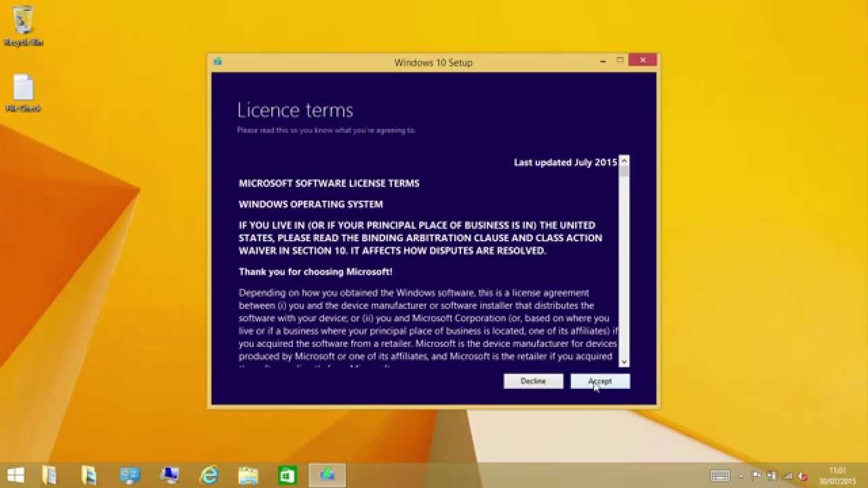Viewport: 868px width, 488px height.
Task: Maximize the Windows 10 Setup window
Action: 620,61
